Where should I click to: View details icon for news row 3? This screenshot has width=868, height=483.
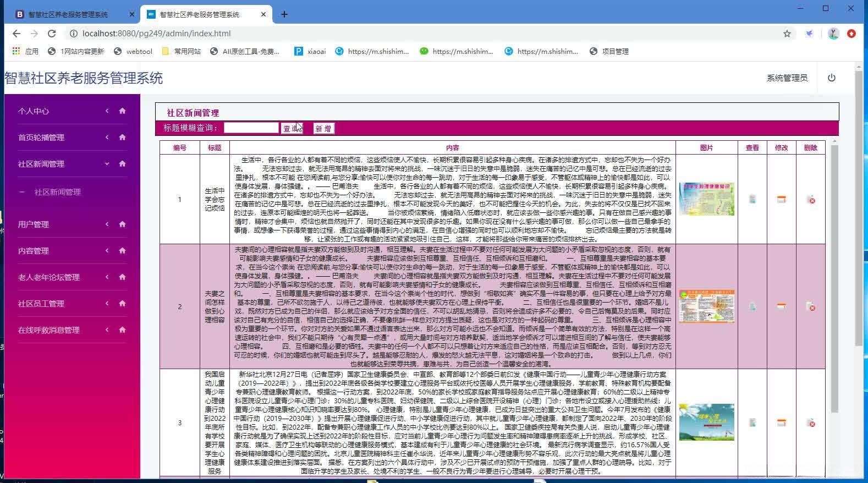752,422
